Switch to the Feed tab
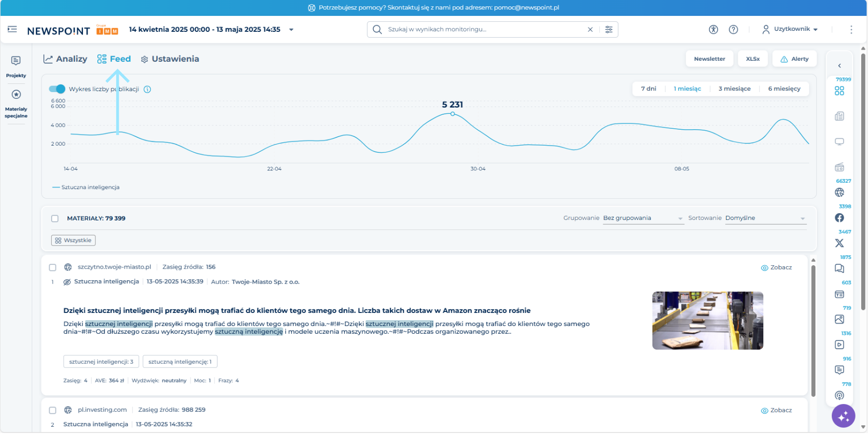The height and width of the screenshot is (434, 868). [x=114, y=59]
